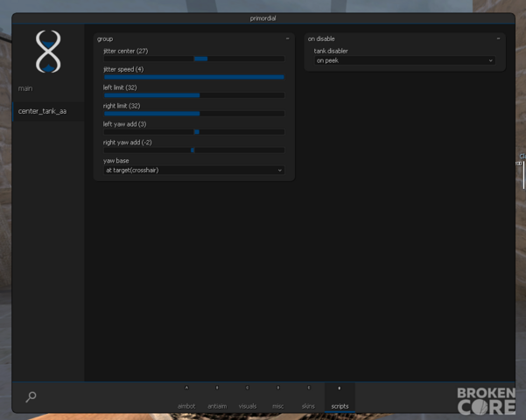Select main in the sidebar
Image resolution: width=526 pixels, height=420 pixels.
tap(25, 88)
